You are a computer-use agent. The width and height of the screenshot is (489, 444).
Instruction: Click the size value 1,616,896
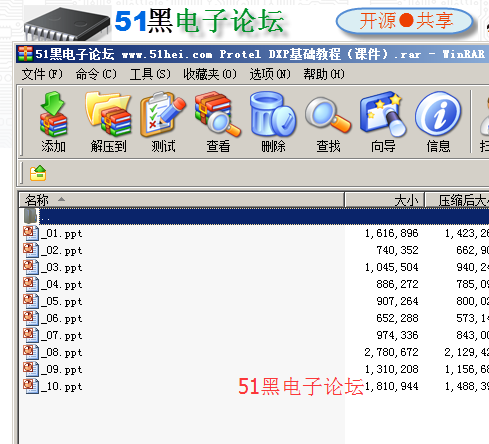pos(391,233)
